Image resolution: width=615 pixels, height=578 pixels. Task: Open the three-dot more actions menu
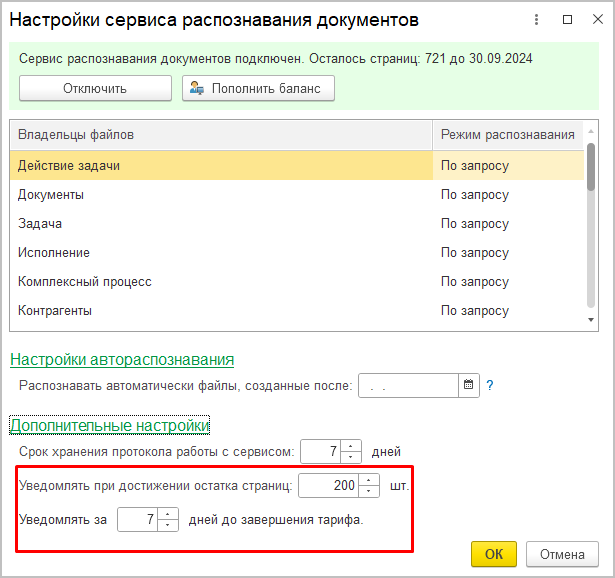(x=536, y=20)
